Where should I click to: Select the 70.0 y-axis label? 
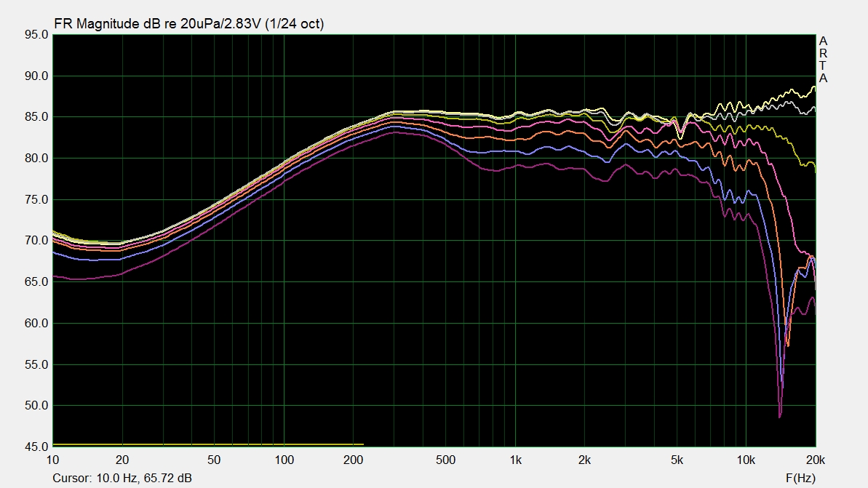pyautogui.click(x=35, y=241)
